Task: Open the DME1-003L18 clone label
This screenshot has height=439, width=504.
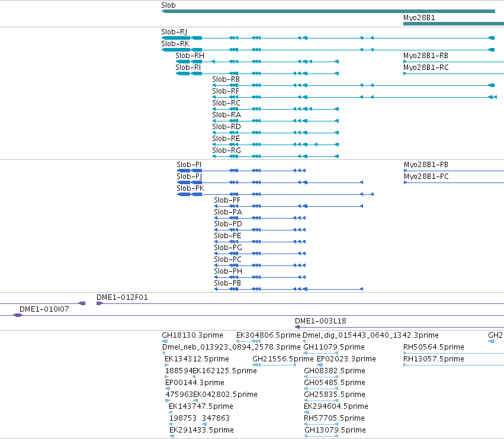Action: (x=321, y=321)
